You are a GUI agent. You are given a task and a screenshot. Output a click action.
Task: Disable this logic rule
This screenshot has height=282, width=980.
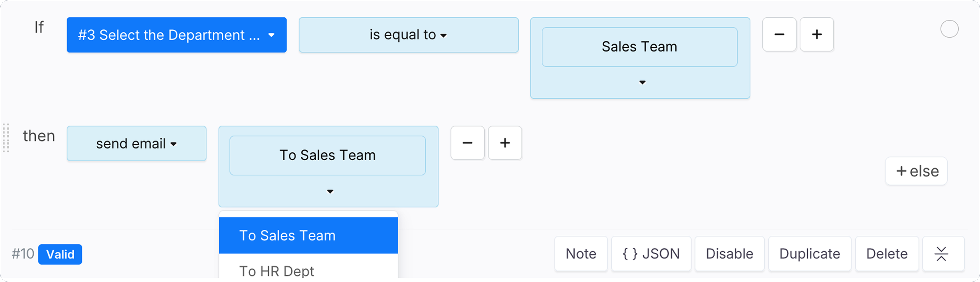point(729,254)
